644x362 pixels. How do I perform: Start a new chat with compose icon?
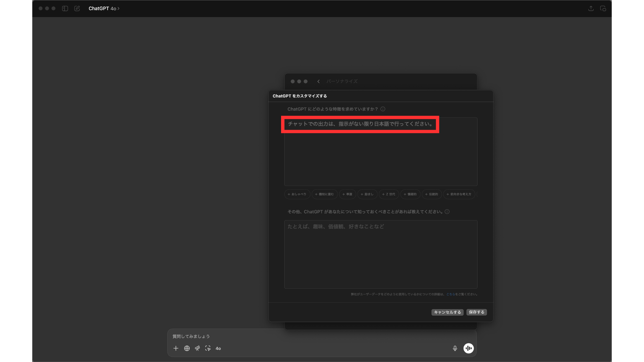coord(77,8)
